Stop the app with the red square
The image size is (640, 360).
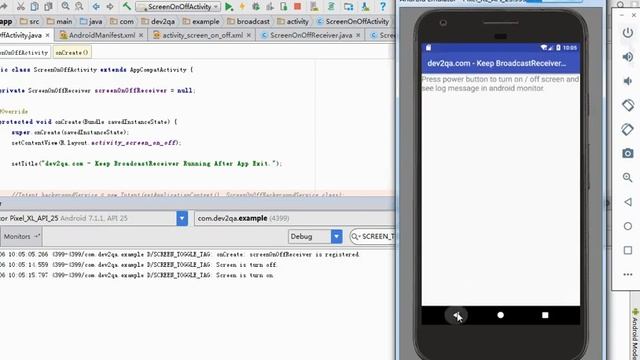298,6
